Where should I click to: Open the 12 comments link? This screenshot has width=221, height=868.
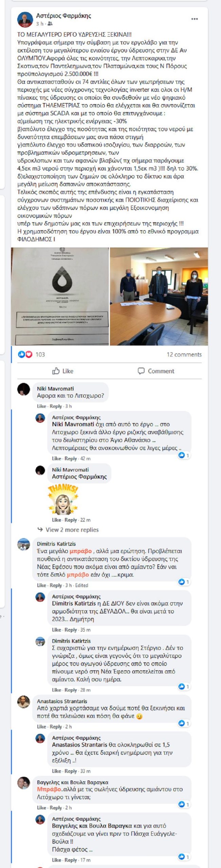tap(184, 354)
